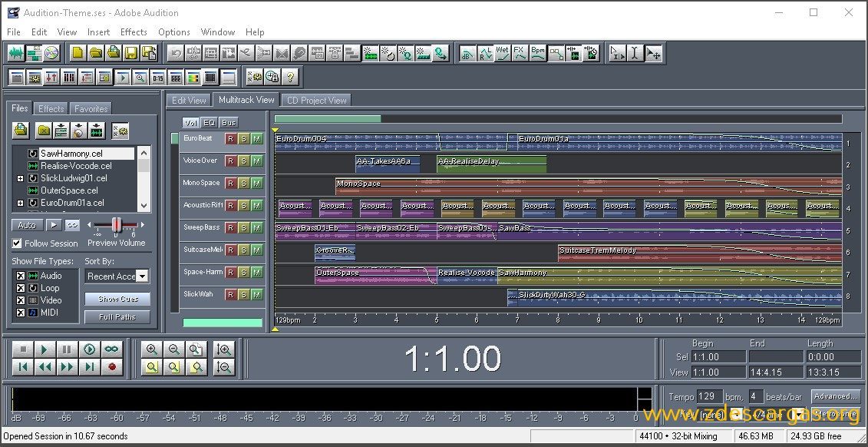Open the Favorites tab in left panel
The height and width of the screenshot is (447, 868).
point(91,108)
